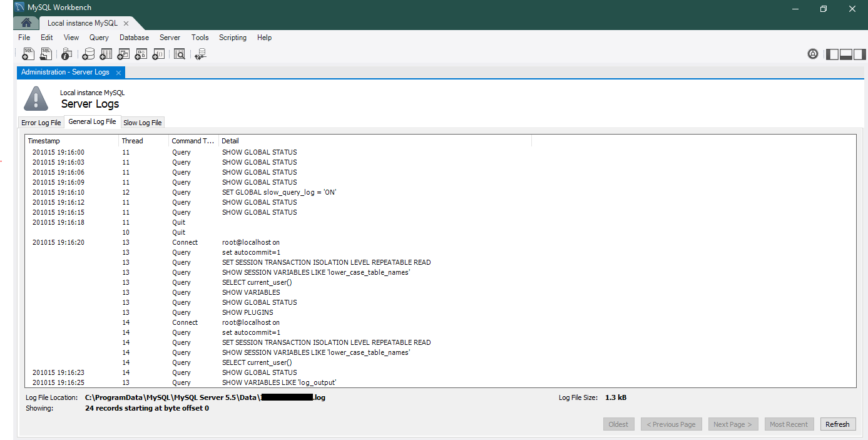Click the Most Recent button
This screenshot has width=868, height=440.
coord(789,424)
